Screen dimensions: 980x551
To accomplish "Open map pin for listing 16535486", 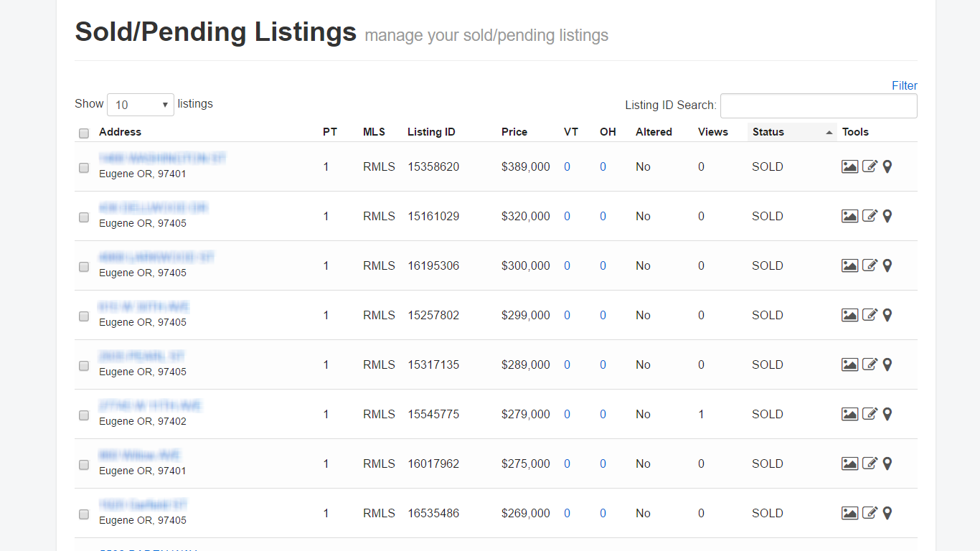I will 887,513.
